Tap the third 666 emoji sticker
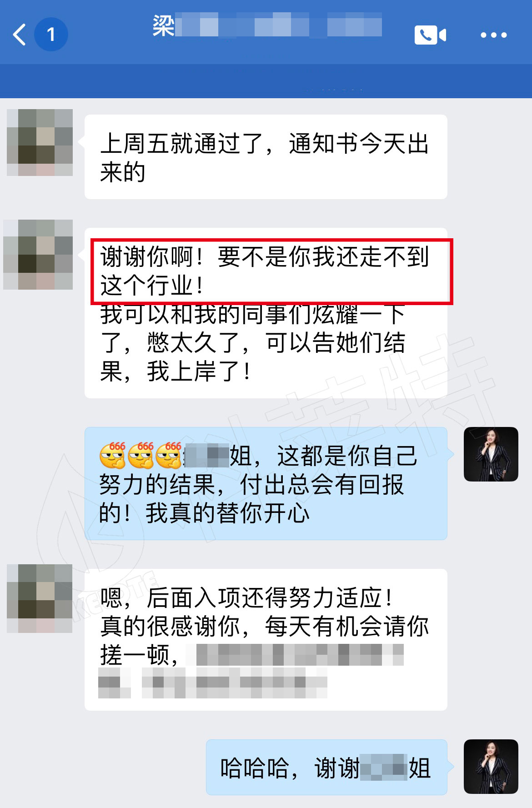532x808 pixels. (x=169, y=455)
